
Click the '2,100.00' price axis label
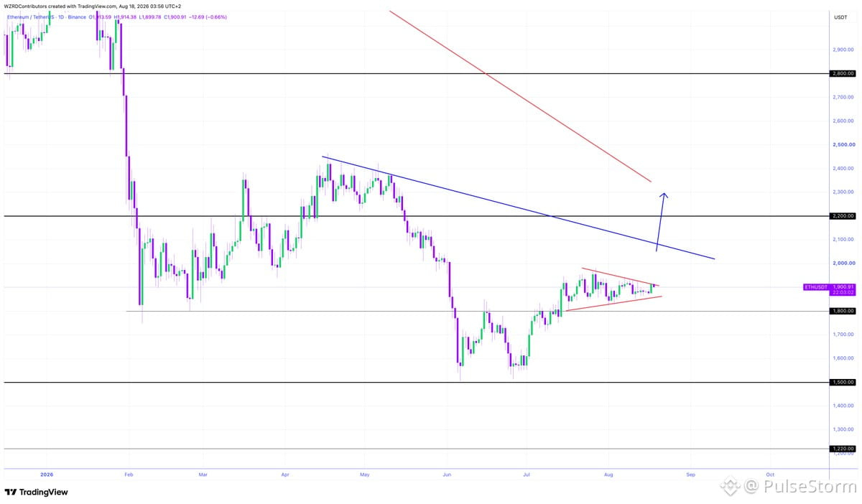(843, 239)
